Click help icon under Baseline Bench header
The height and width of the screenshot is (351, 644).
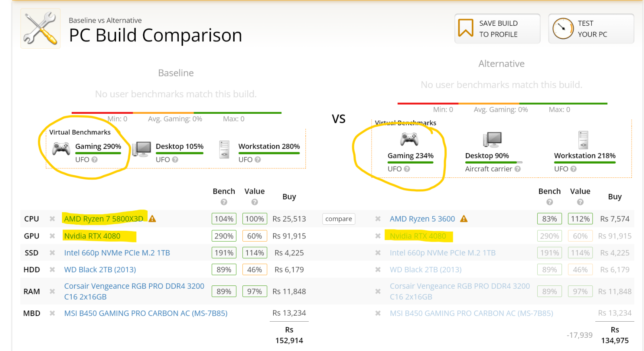point(224,202)
